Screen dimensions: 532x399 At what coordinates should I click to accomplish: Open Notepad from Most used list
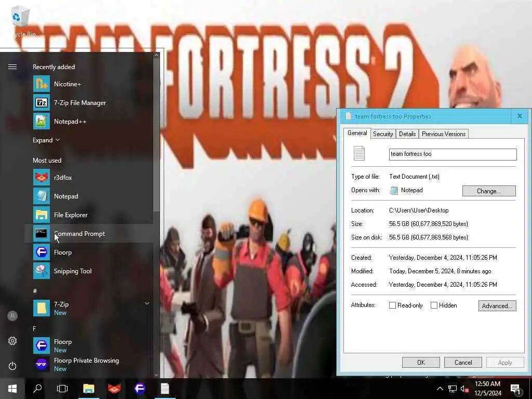point(89,196)
